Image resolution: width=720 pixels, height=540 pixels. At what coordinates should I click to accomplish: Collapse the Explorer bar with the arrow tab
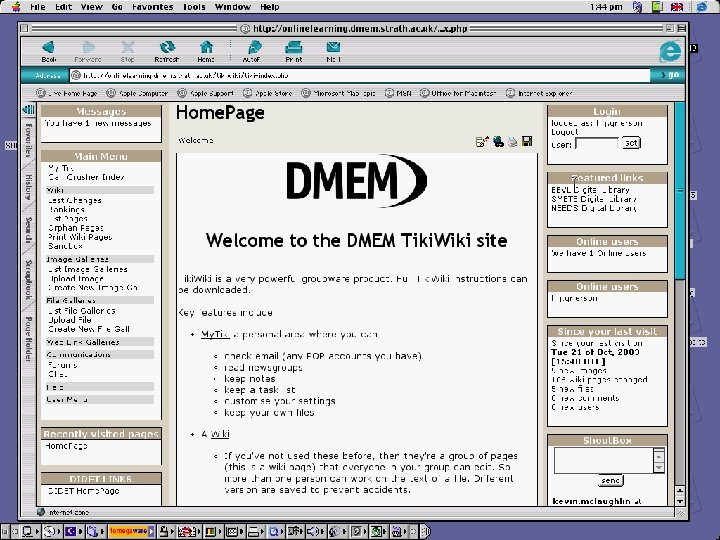pos(28,109)
